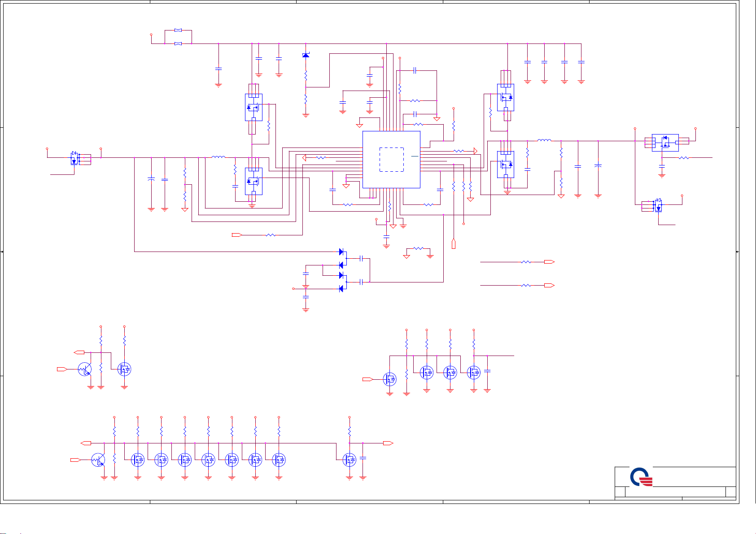Select the upward-pointing red port below the IC
Viewport: 756px width, 534px height.
pyautogui.click(x=454, y=244)
